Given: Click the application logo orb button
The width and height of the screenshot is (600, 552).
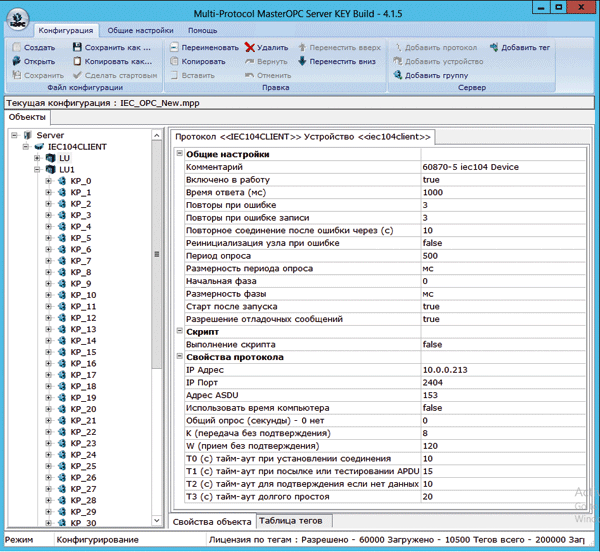Looking at the screenshot, I should (18, 19).
